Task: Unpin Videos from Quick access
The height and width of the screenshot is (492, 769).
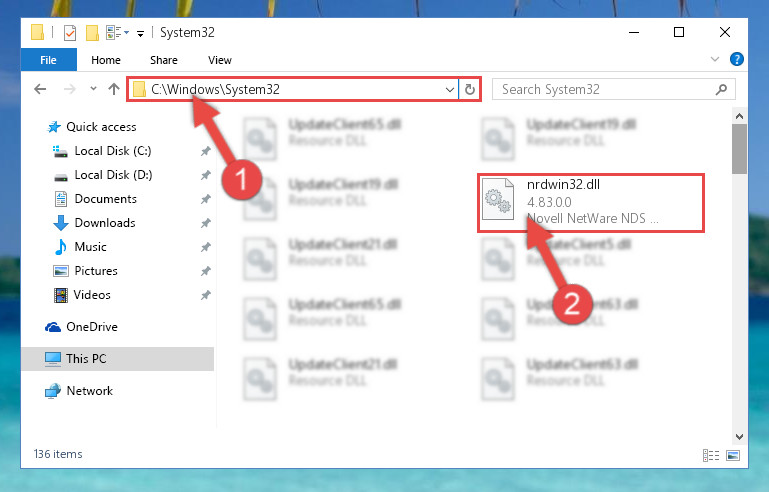Action: tap(205, 295)
